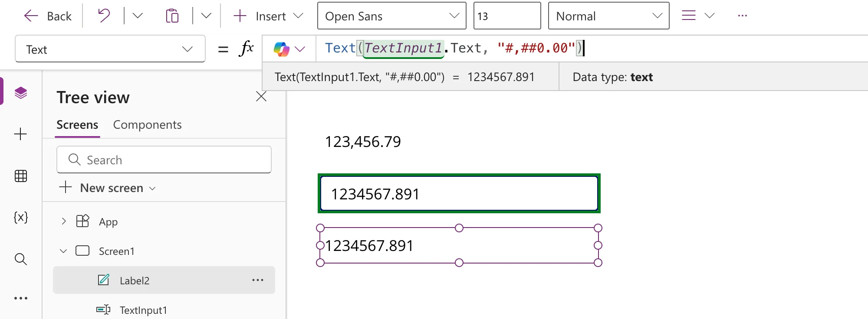Viewport: 868px width, 319px height.
Task: Click the fx formula icon
Action: [x=246, y=48]
